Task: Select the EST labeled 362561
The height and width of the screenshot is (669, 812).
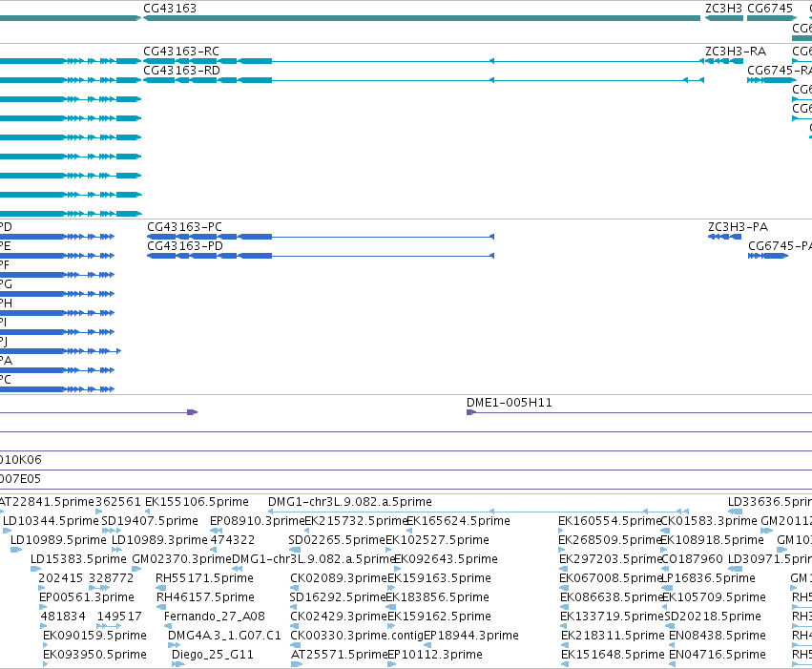Action: (x=118, y=502)
